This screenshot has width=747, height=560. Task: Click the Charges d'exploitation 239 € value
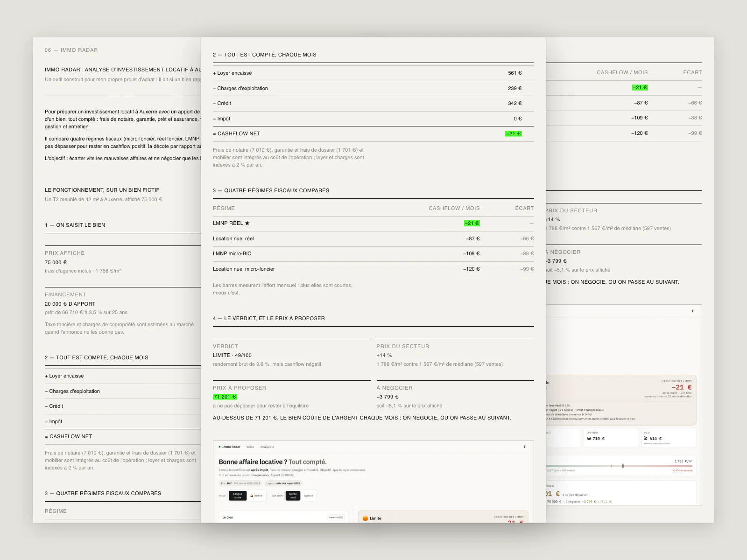(x=515, y=88)
